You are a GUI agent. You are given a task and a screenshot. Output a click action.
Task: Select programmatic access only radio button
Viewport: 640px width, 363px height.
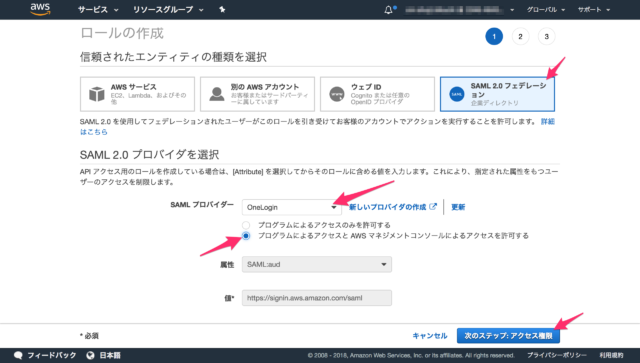click(x=246, y=225)
